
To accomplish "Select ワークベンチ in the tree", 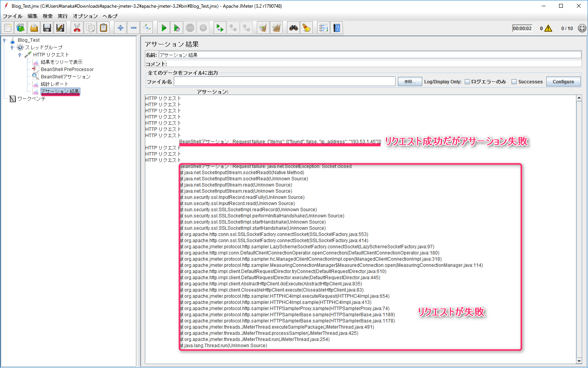I will (32, 99).
